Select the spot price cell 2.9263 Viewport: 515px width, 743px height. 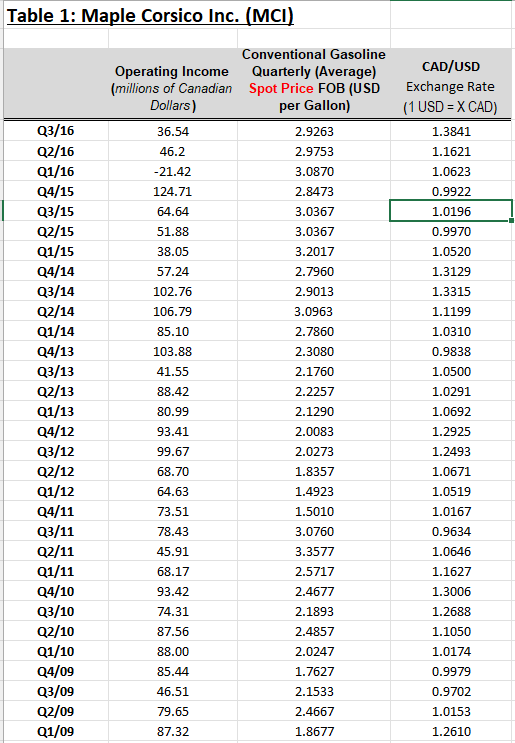(x=314, y=131)
